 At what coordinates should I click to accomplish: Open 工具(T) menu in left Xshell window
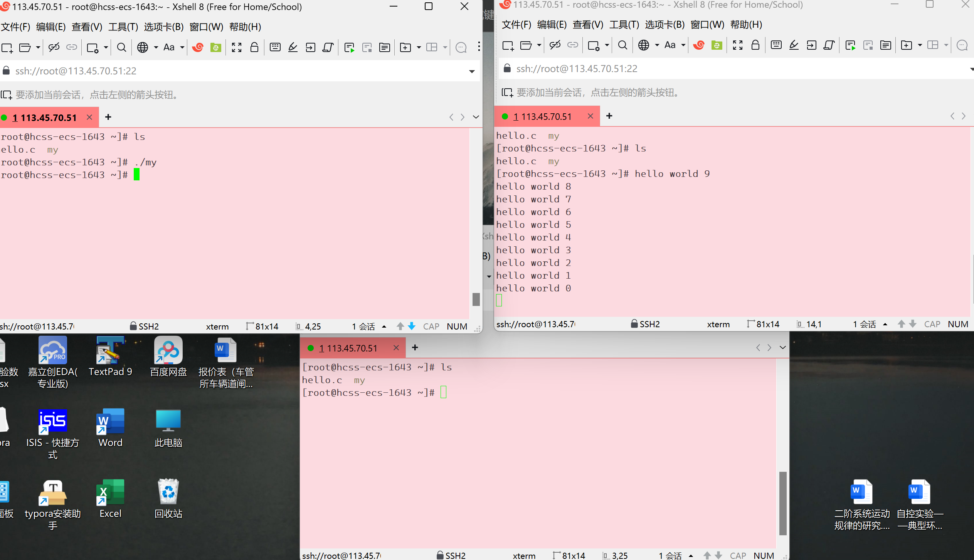click(x=123, y=27)
